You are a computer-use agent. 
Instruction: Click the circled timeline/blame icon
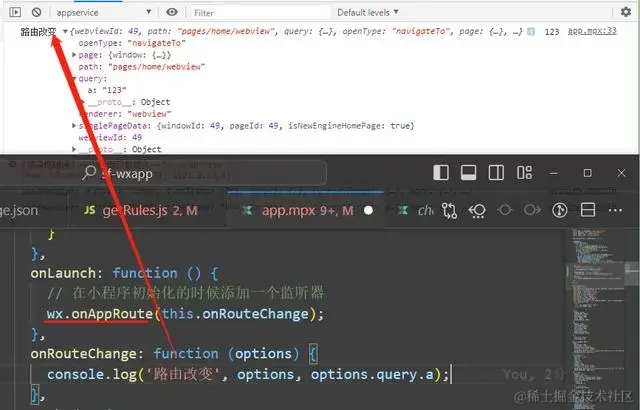[x=560, y=211]
